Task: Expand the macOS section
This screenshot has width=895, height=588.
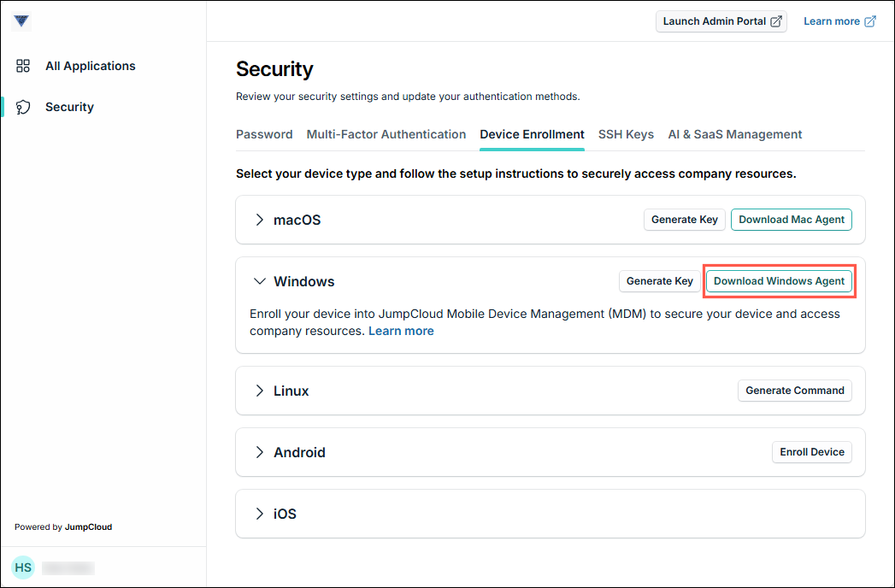Action: tap(260, 220)
